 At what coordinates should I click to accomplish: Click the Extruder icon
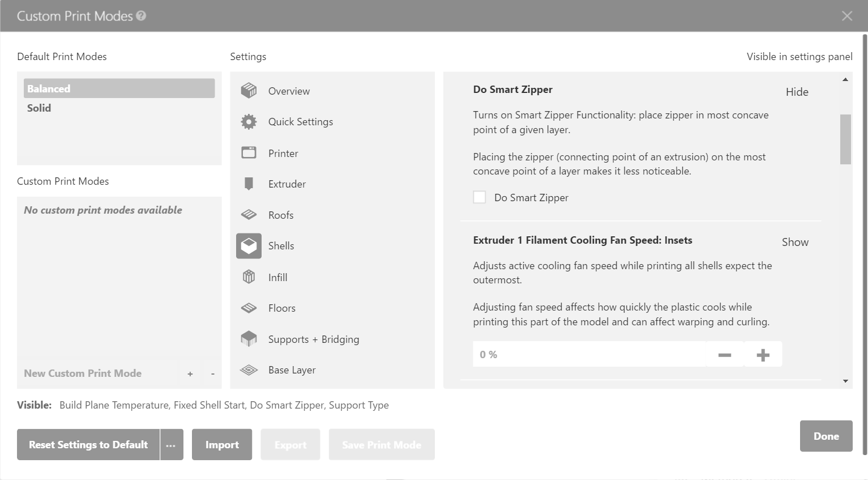(x=249, y=184)
